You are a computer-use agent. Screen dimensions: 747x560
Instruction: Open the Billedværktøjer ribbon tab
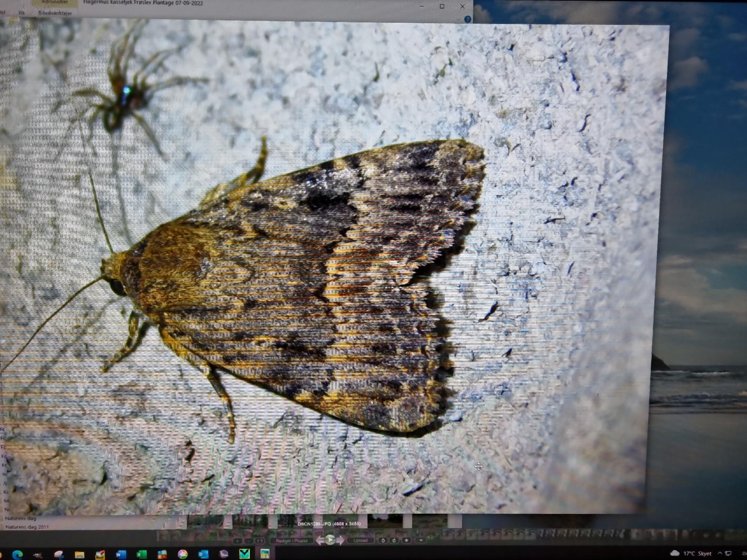[x=55, y=13]
